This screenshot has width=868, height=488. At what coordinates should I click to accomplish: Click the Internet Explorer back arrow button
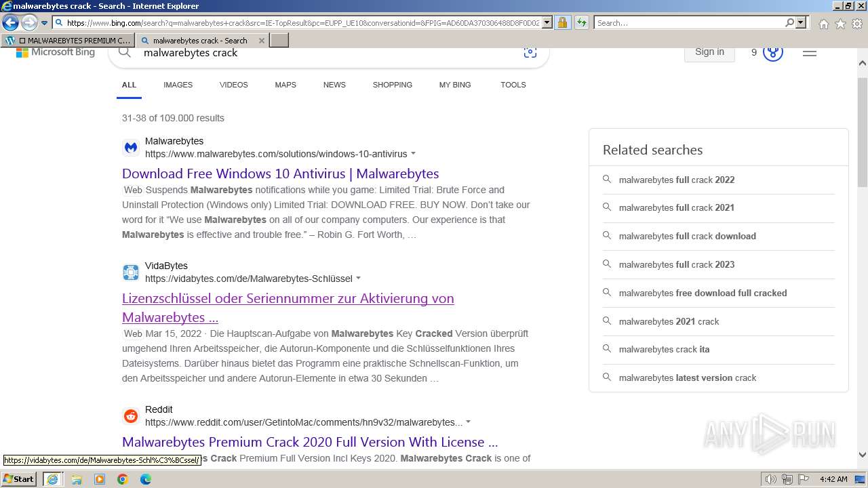tap(10, 22)
